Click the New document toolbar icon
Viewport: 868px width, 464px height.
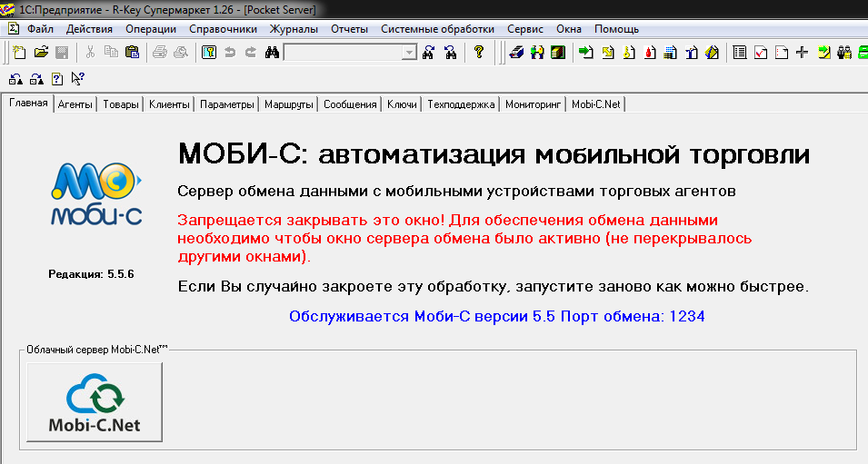(x=19, y=53)
